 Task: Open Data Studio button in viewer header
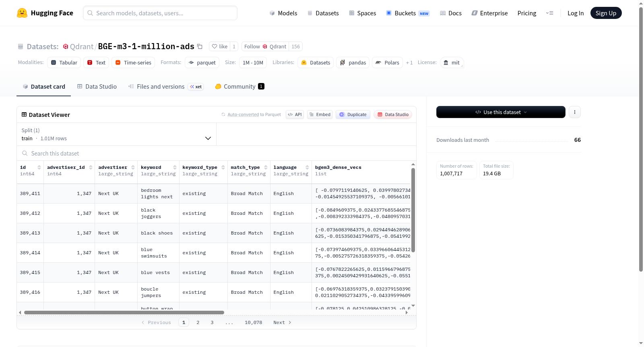393,114
